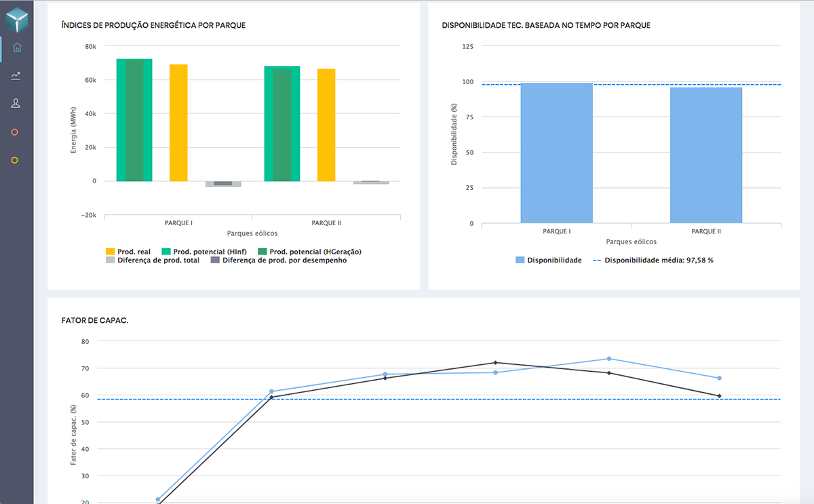The image size is (814, 504).
Task: Select PARQUE II yellow 'Prod. real' bar
Action: 326,125
